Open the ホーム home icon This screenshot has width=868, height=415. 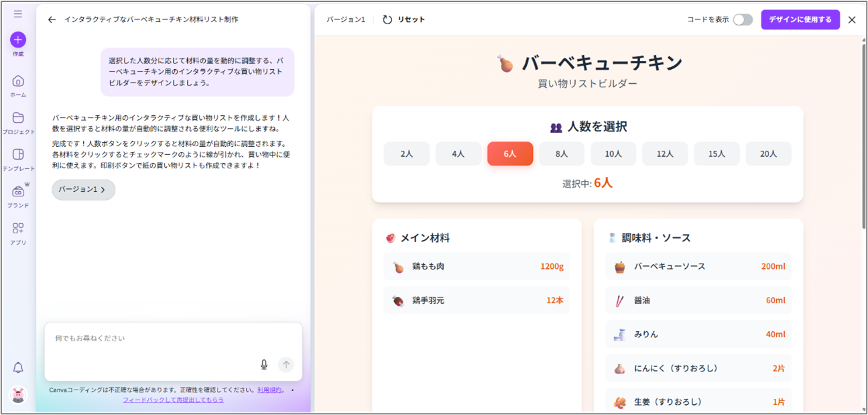click(x=18, y=80)
